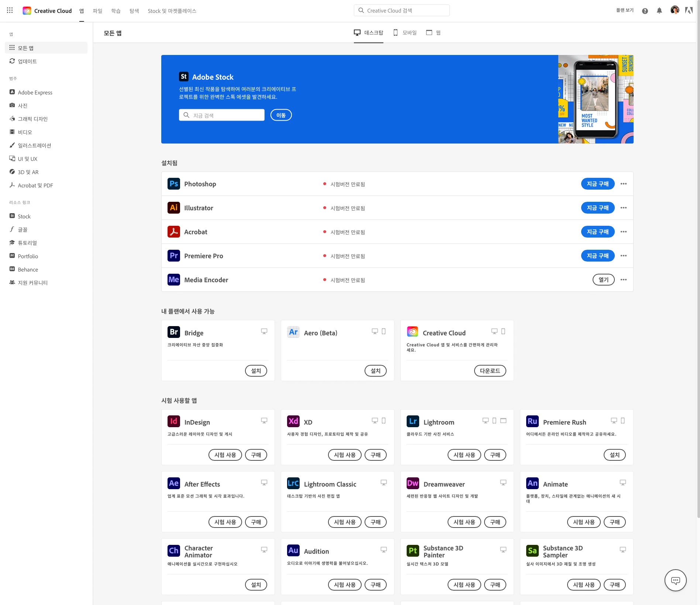Open the notifications bell icon
700x605 pixels.
(659, 11)
